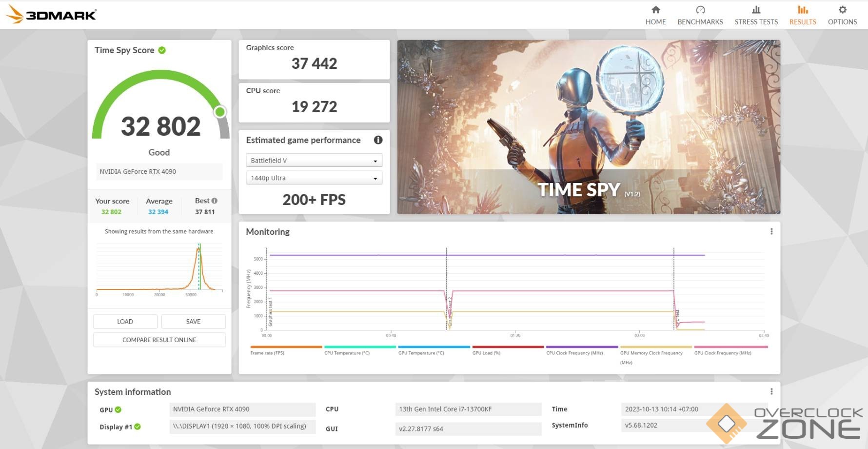Viewport: 868px width, 449px height.
Task: Click COMPARE RESULT ONLINE button
Action: pyautogui.click(x=159, y=340)
